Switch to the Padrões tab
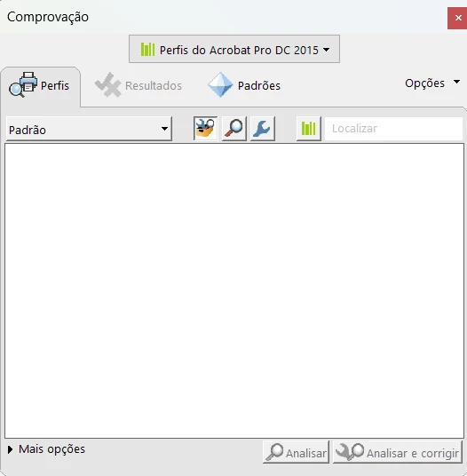The height and width of the screenshot is (476, 467). [x=244, y=85]
